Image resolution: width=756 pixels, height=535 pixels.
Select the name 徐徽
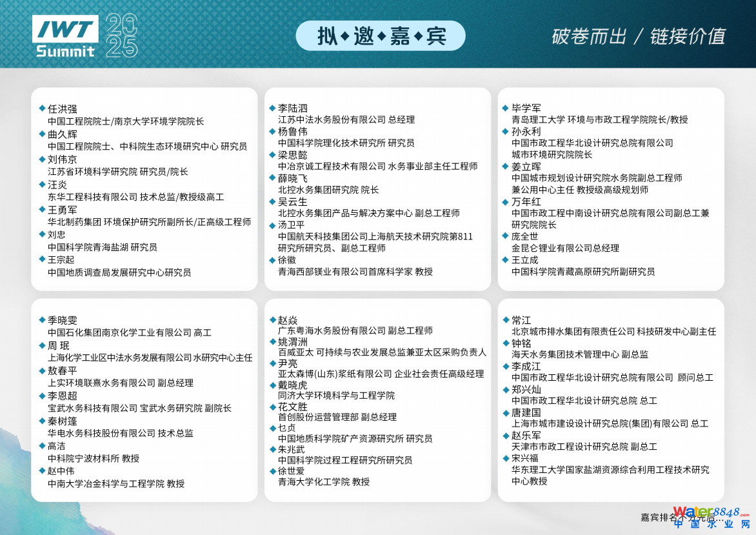pyautogui.click(x=287, y=260)
